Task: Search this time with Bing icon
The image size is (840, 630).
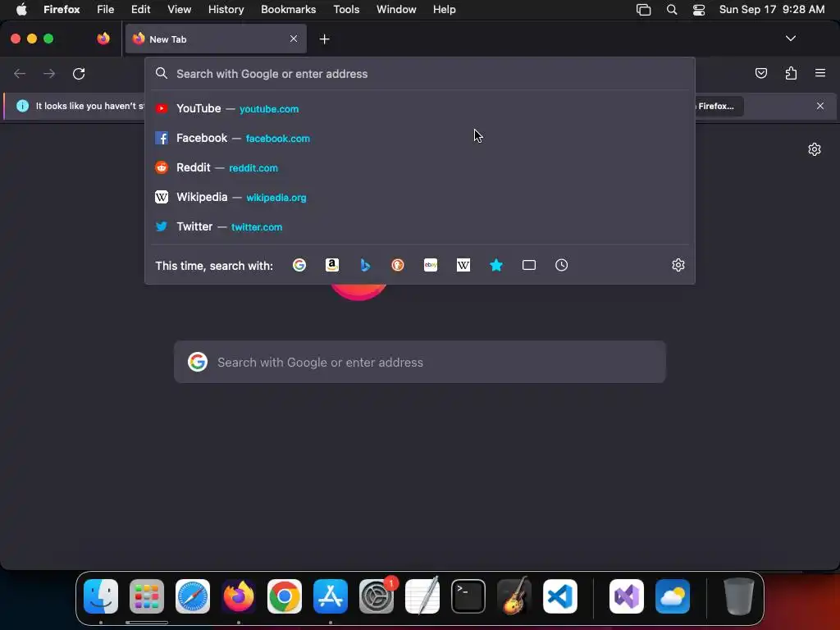Action: 365,265
